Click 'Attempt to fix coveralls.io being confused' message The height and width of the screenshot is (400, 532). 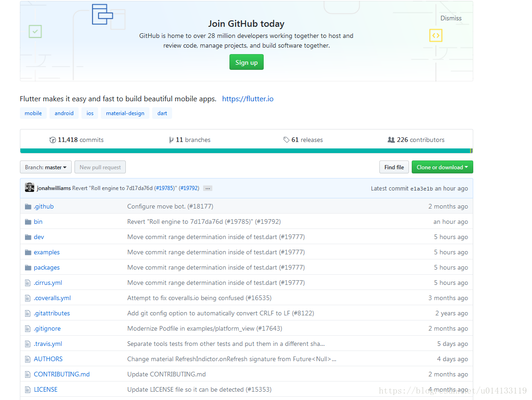tap(199, 298)
